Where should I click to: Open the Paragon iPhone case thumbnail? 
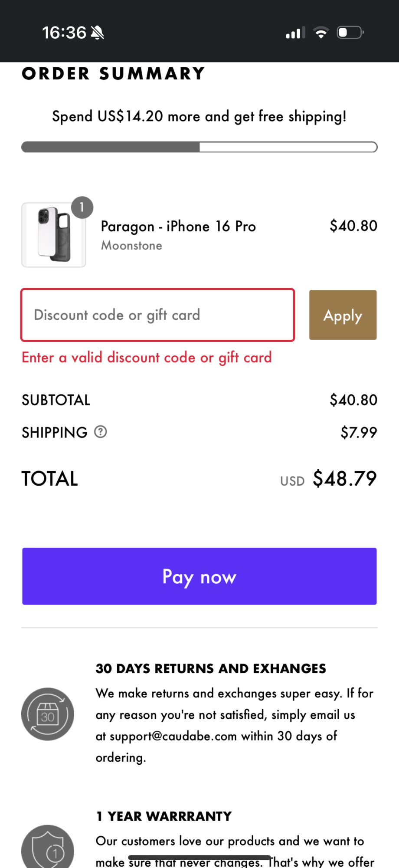(54, 235)
